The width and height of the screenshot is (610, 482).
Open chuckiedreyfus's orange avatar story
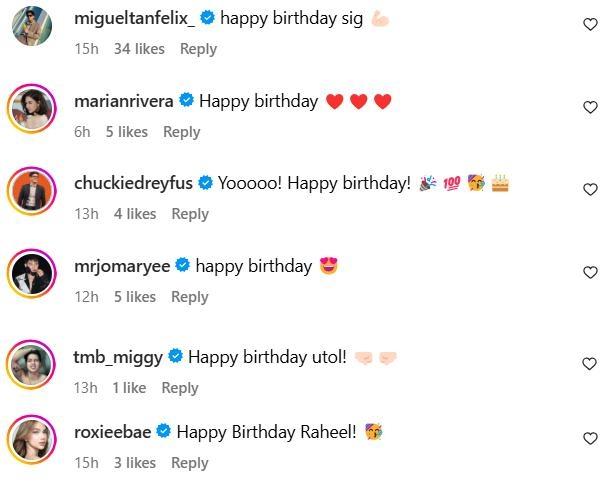[32, 191]
